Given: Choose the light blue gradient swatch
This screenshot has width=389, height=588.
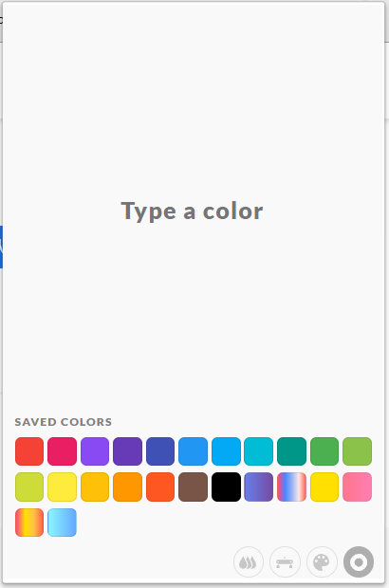Looking at the screenshot, I should coord(62,523).
